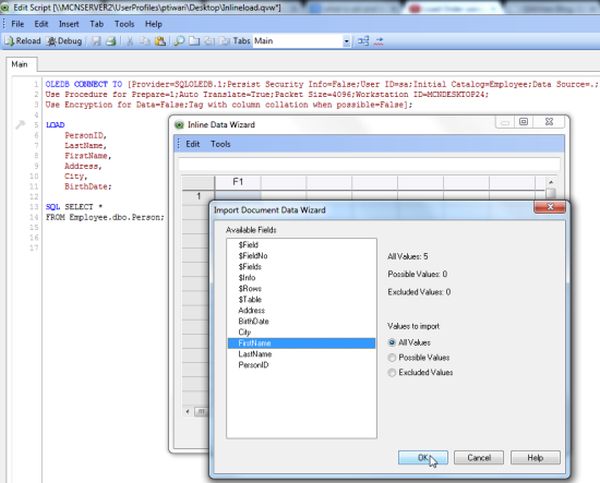Viewport: 600px width, 483px height.
Task: Click the Debug toolbar button
Action: tap(64, 41)
